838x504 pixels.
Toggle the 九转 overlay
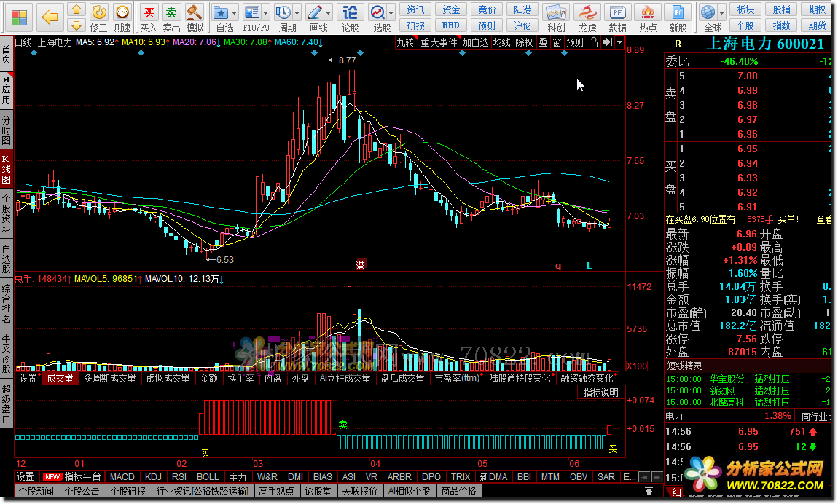[x=406, y=42]
